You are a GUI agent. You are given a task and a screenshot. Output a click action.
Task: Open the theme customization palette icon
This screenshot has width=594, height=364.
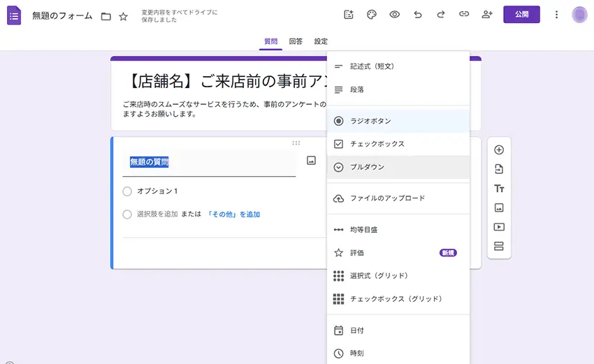372,15
